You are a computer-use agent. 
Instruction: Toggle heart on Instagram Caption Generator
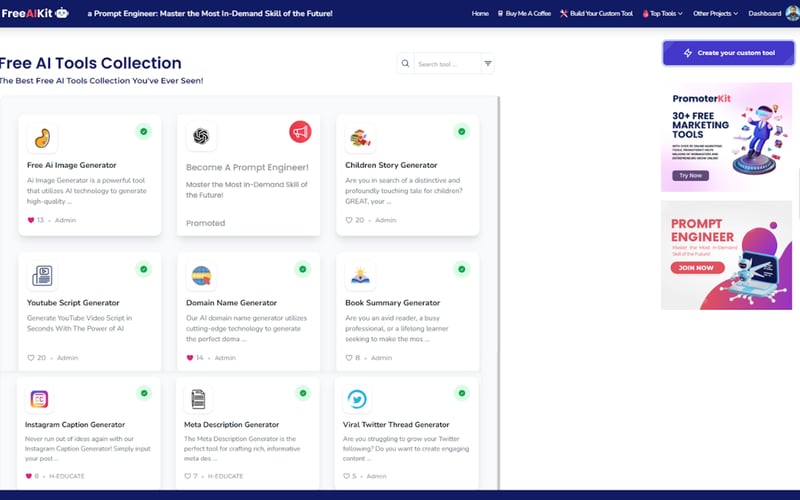click(x=29, y=476)
